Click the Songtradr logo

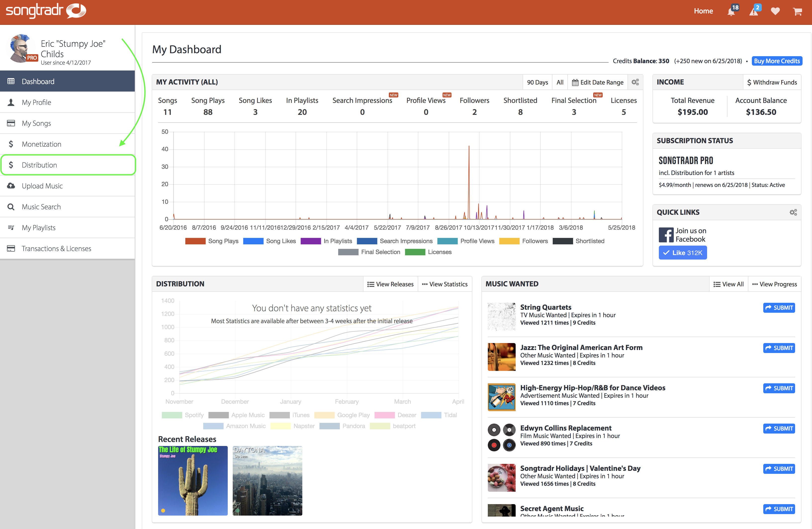click(46, 11)
